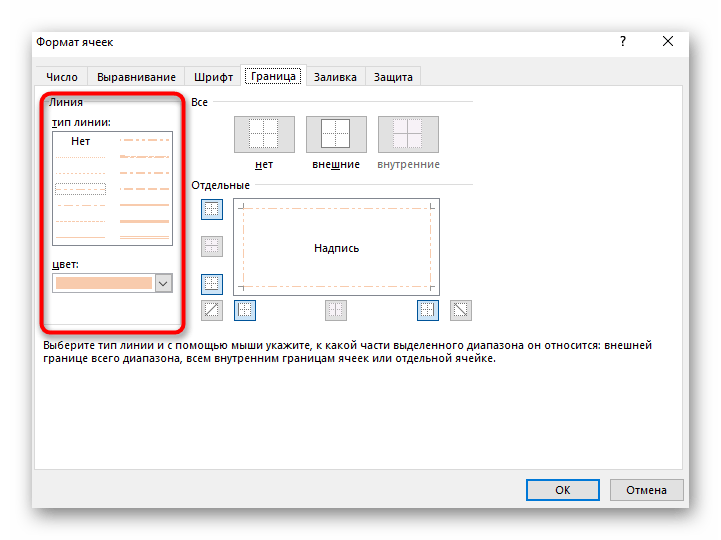Image resolution: width=721 pixels, height=540 pixels.
Task: Toggle the top border button
Action: point(212,209)
